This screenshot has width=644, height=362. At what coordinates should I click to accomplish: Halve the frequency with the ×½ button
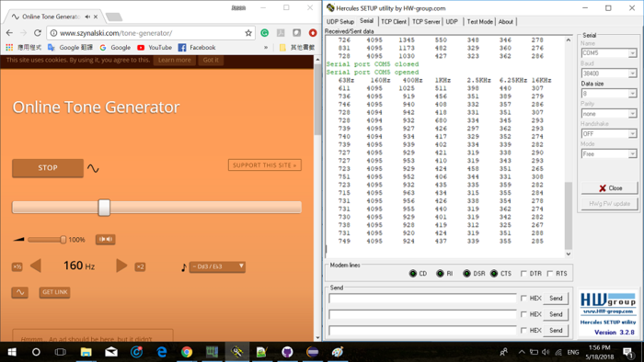pos(17,266)
